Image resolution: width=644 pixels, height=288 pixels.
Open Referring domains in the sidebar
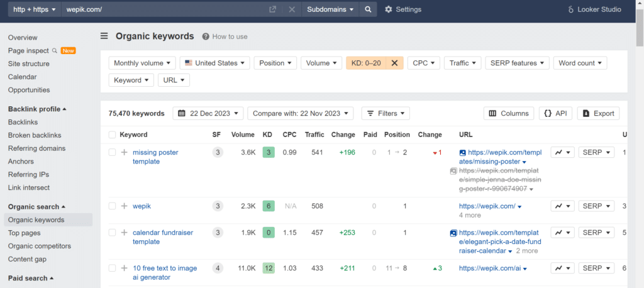click(x=36, y=148)
